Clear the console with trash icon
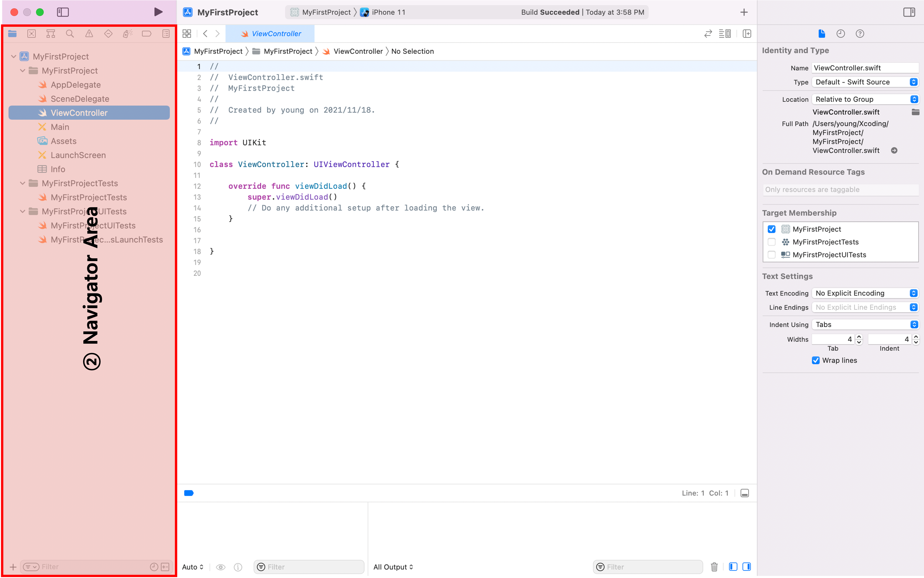Screen dimensions: 924x578 [714, 567]
